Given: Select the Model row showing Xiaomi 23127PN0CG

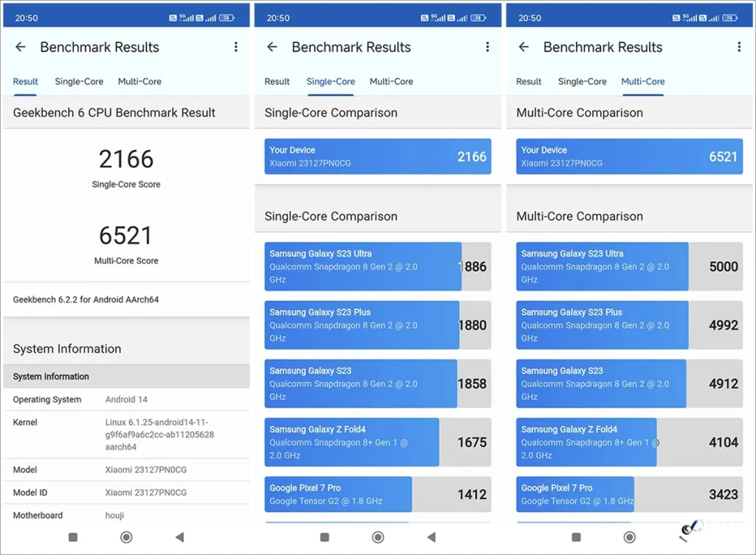Looking at the screenshot, I should point(126,469).
